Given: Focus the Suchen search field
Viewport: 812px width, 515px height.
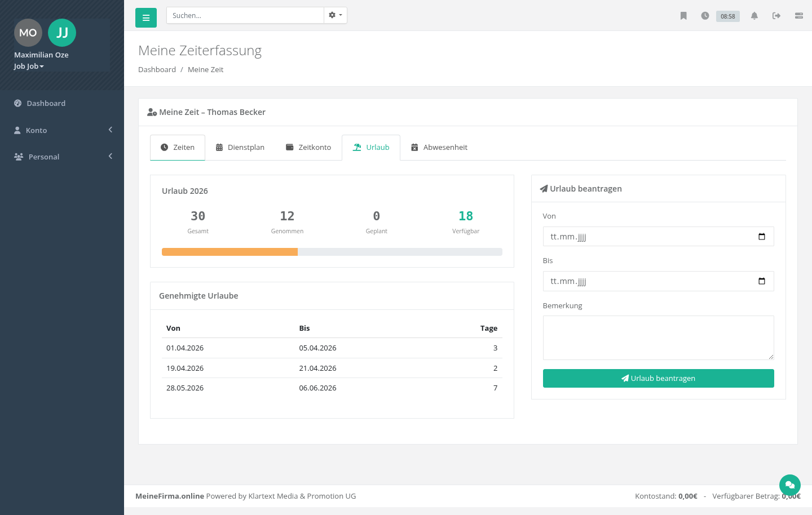Looking at the screenshot, I should (245, 15).
